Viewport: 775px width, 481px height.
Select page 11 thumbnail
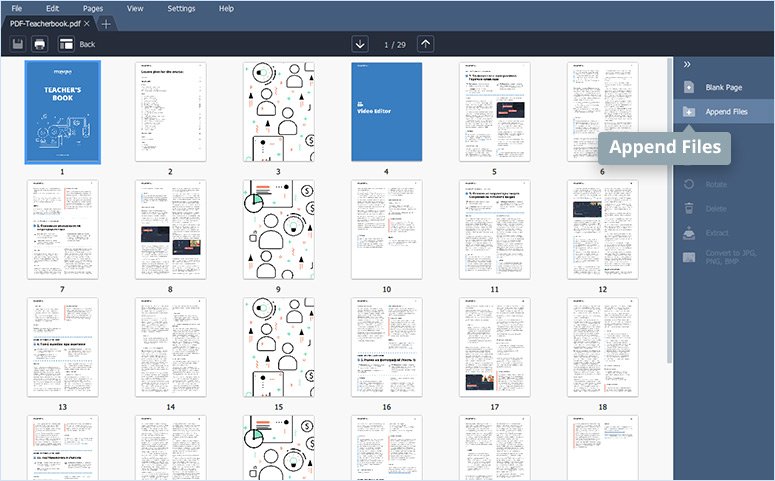[x=495, y=229]
